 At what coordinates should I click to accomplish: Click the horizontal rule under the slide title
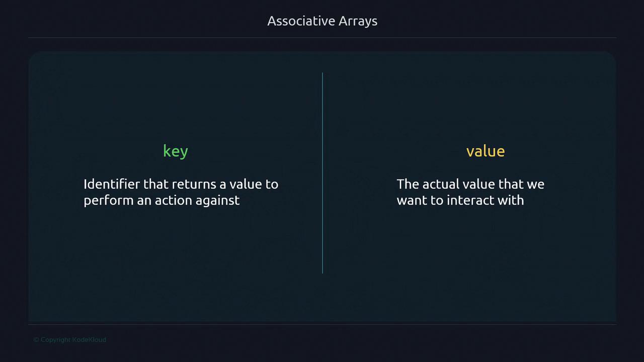322,38
